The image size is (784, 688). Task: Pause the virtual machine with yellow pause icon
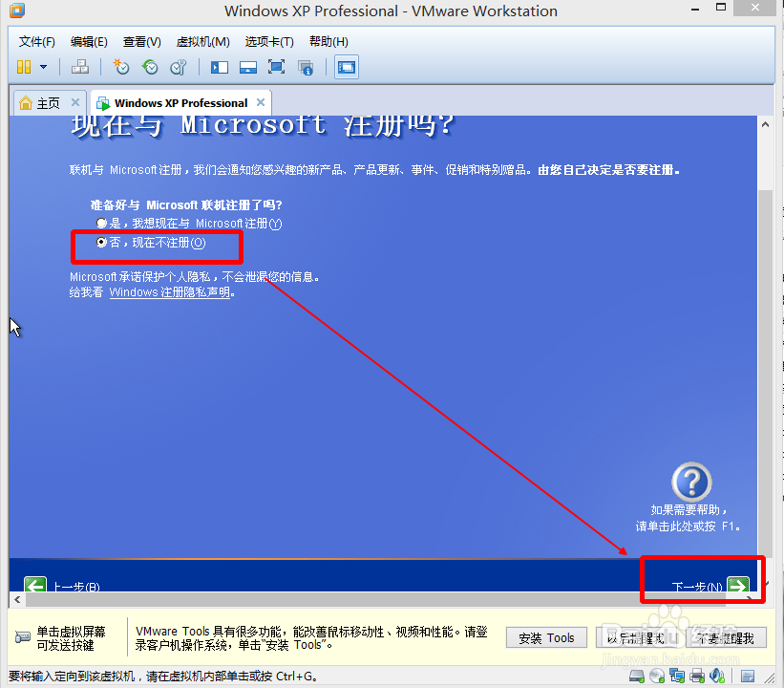click(x=24, y=67)
